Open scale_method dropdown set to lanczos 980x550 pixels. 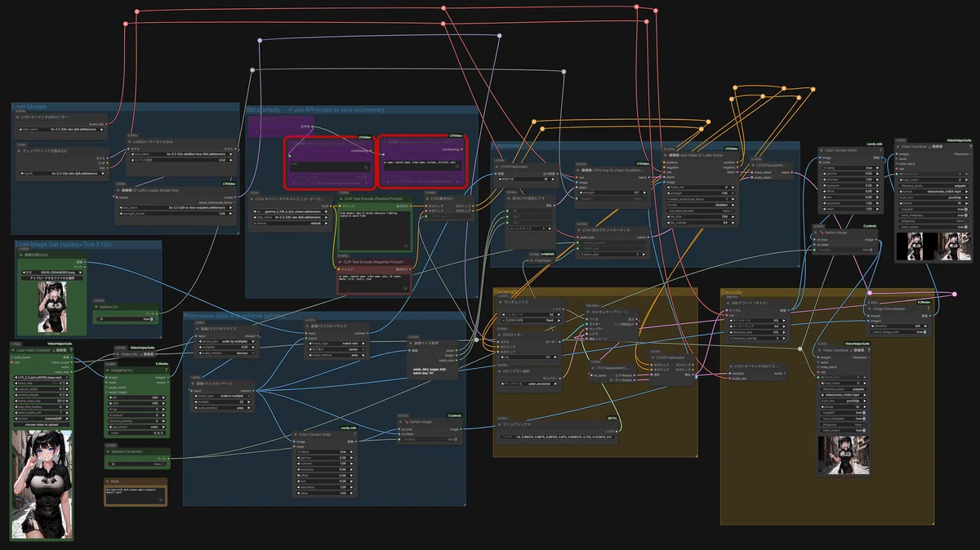(x=225, y=353)
